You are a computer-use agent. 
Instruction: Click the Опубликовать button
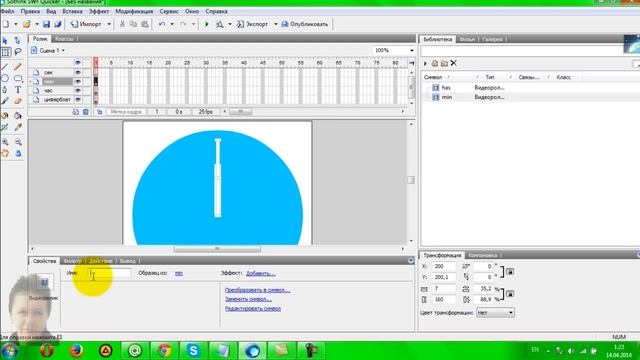coord(304,24)
